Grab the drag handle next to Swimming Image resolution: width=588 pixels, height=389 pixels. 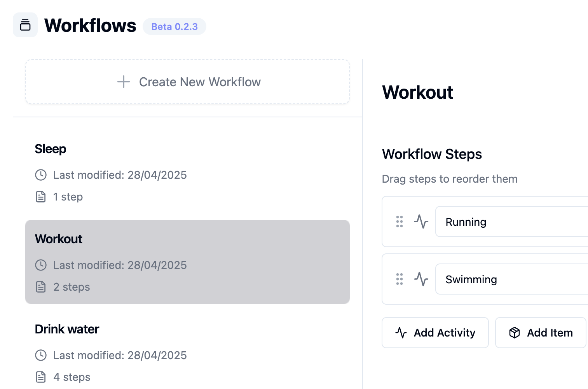pyautogui.click(x=400, y=279)
